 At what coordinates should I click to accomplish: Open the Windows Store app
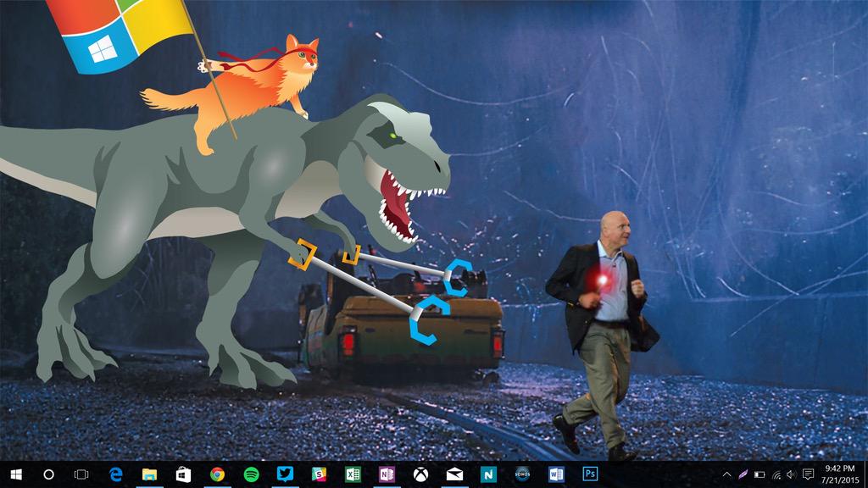tap(183, 474)
